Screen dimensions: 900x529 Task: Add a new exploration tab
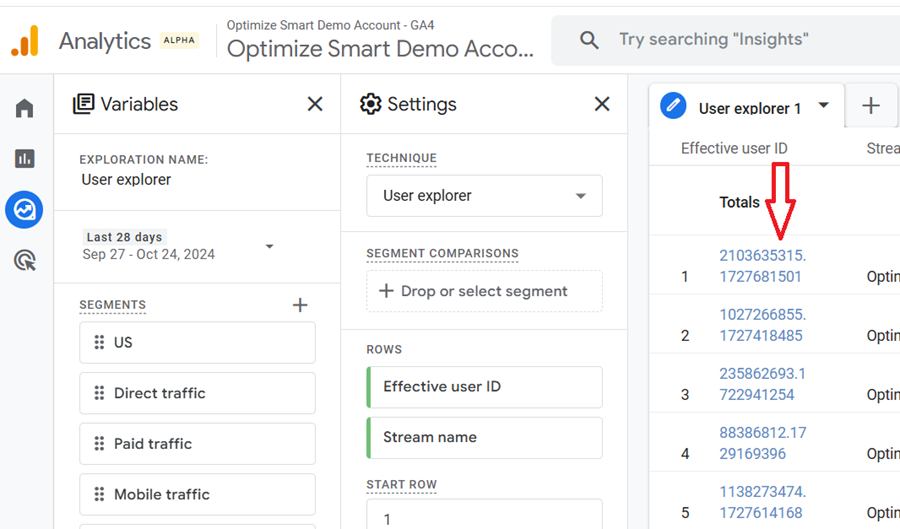point(871,106)
